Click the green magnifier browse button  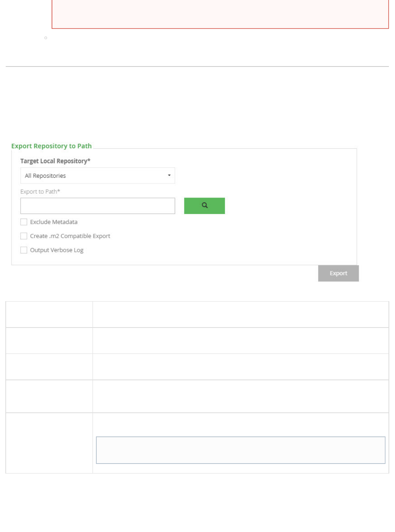point(204,206)
